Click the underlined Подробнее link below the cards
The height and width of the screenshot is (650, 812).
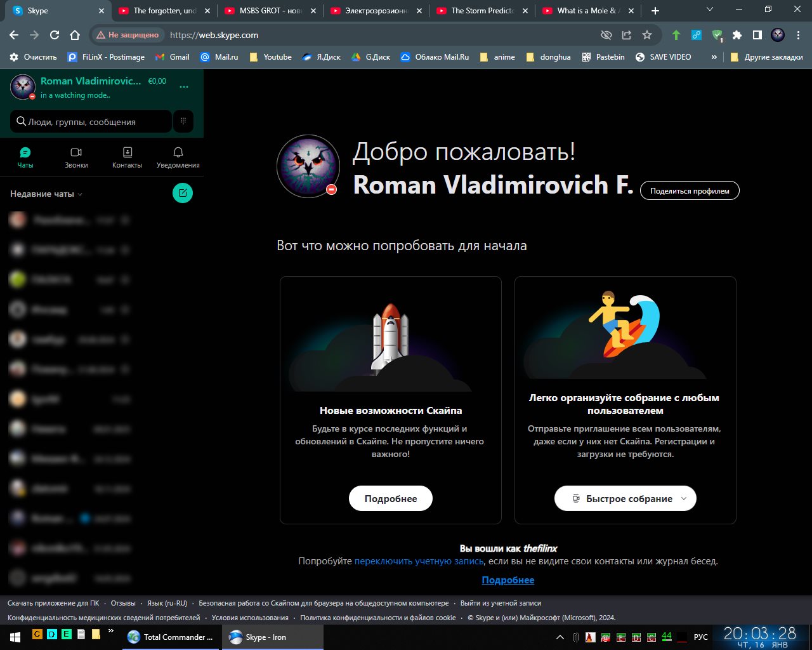tap(508, 580)
